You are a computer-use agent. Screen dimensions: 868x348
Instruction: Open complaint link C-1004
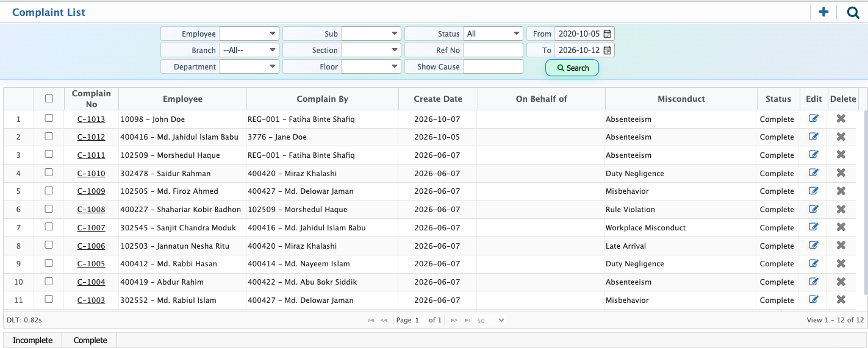(91, 282)
